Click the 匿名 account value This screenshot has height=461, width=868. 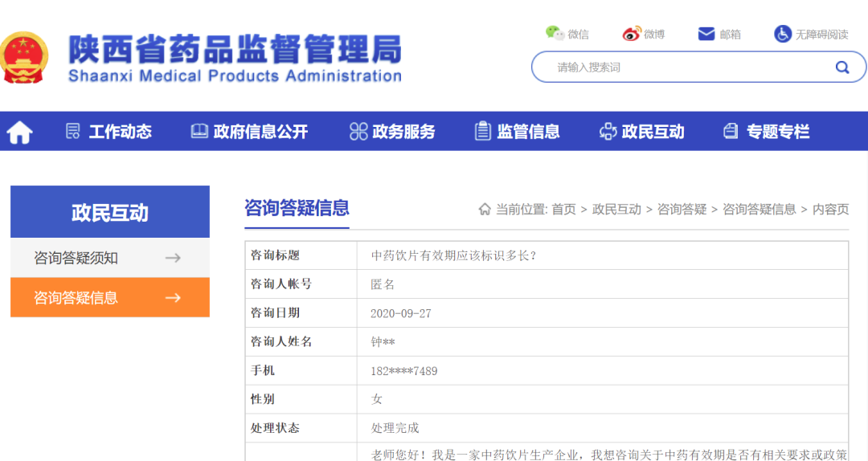pyautogui.click(x=383, y=284)
